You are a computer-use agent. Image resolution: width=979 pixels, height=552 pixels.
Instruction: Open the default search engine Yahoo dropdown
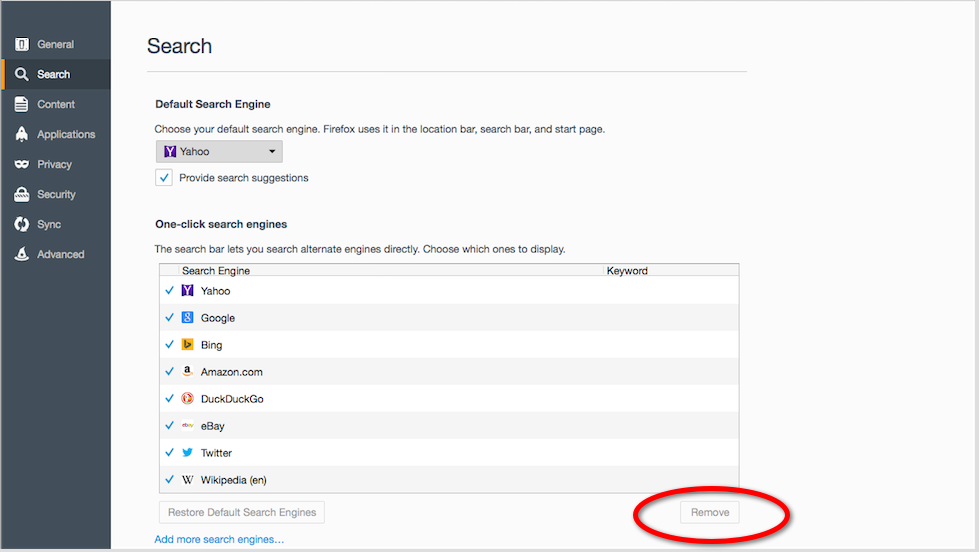coord(219,151)
